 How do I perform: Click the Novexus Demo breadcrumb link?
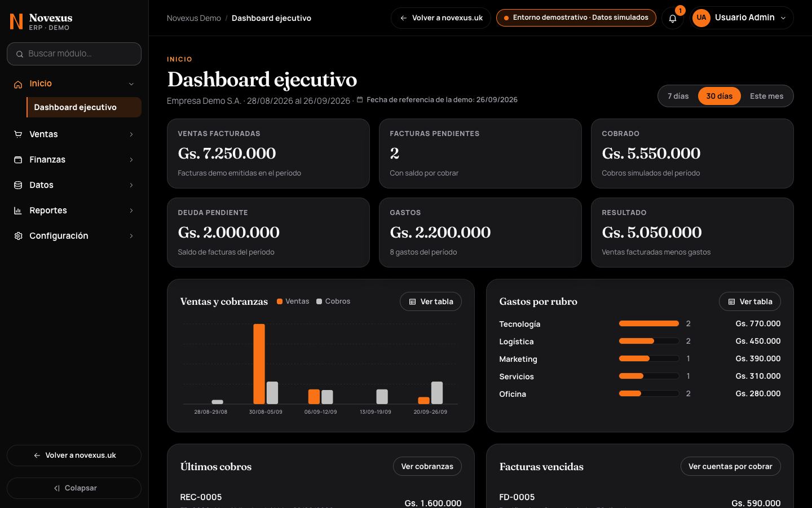point(194,18)
